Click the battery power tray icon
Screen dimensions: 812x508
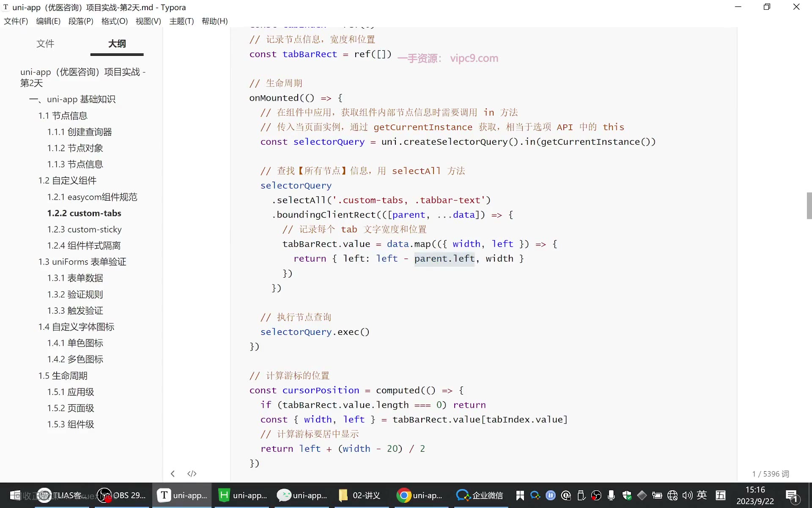pyautogui.click(x=657, y=495)
